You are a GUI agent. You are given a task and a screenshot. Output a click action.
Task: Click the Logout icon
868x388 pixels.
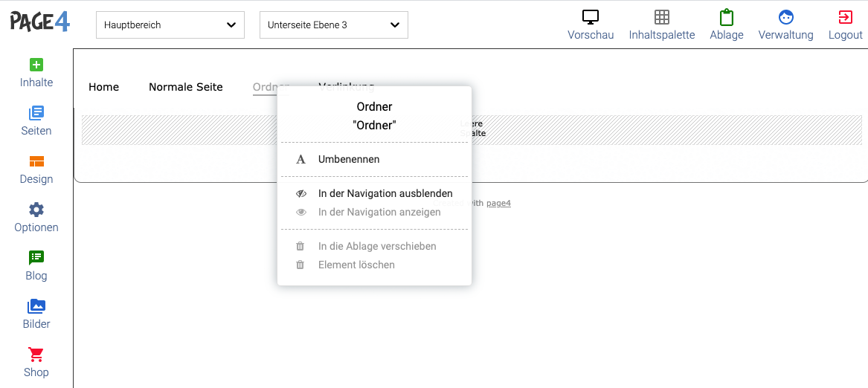click(845, 17)
